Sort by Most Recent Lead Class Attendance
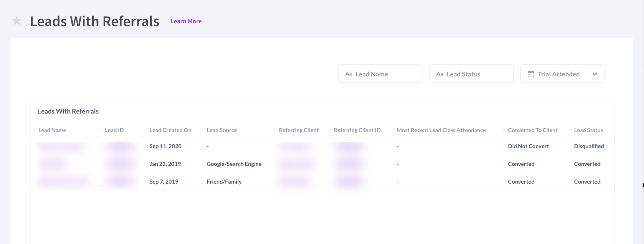This screenshot has height=244, width=644. tap(441, 130)
